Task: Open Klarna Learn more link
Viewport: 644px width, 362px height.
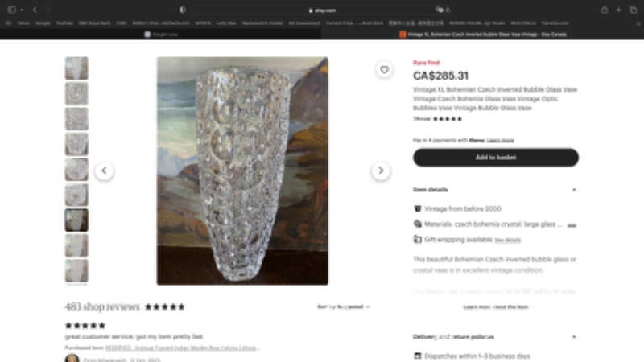Action: 500,140
